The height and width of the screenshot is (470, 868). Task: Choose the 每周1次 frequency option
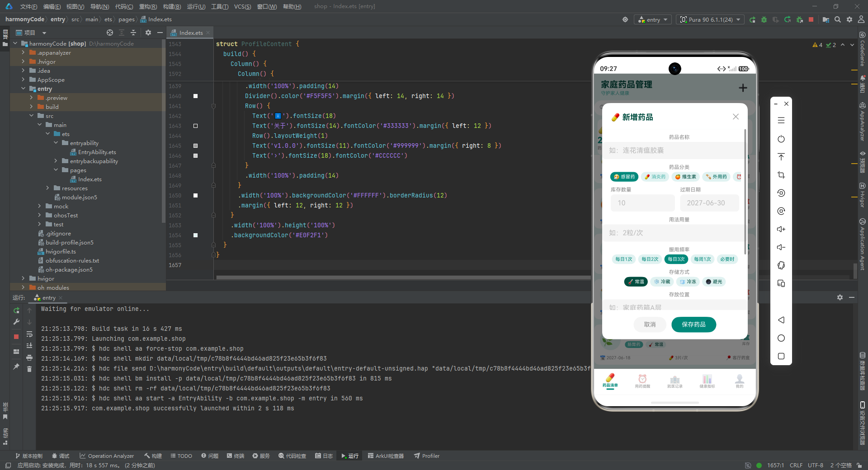[702, 259]
